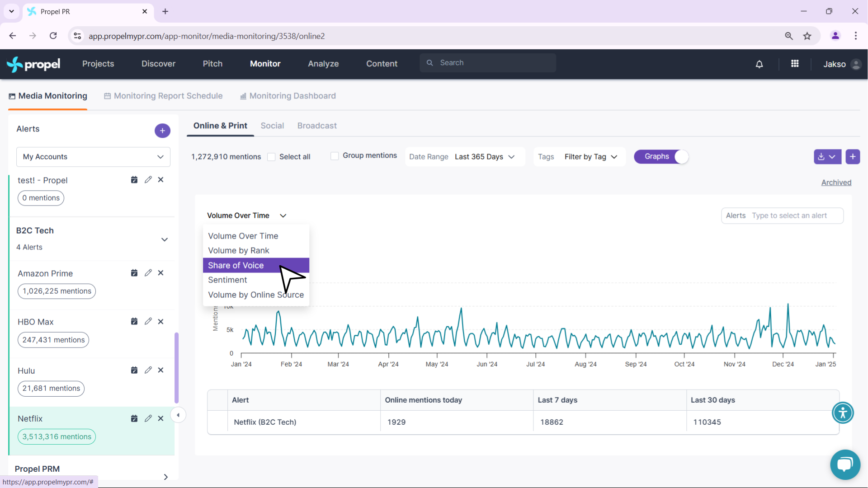Open browser zoom indicator
Screen dimensions: 868x488
coord(789,36)
